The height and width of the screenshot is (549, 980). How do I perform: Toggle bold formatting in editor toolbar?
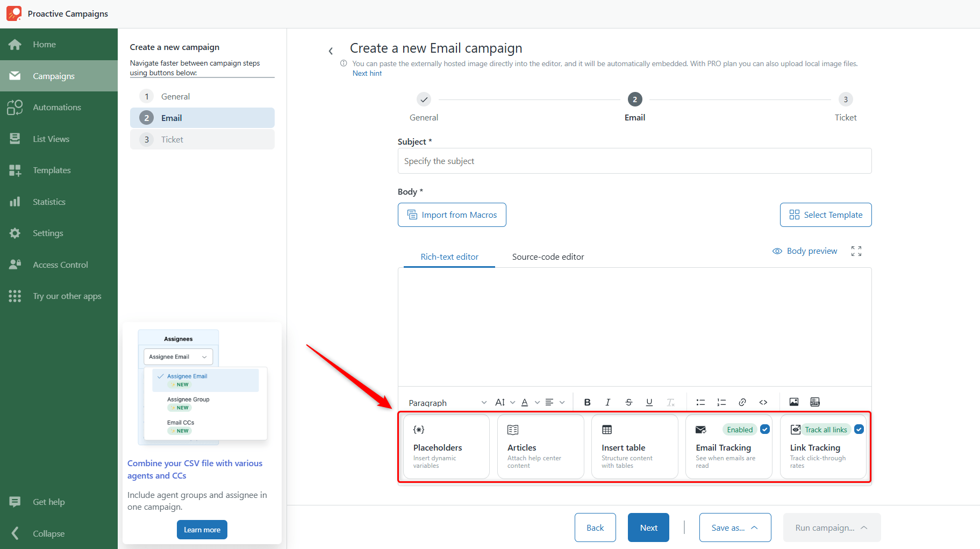(587, 402)
